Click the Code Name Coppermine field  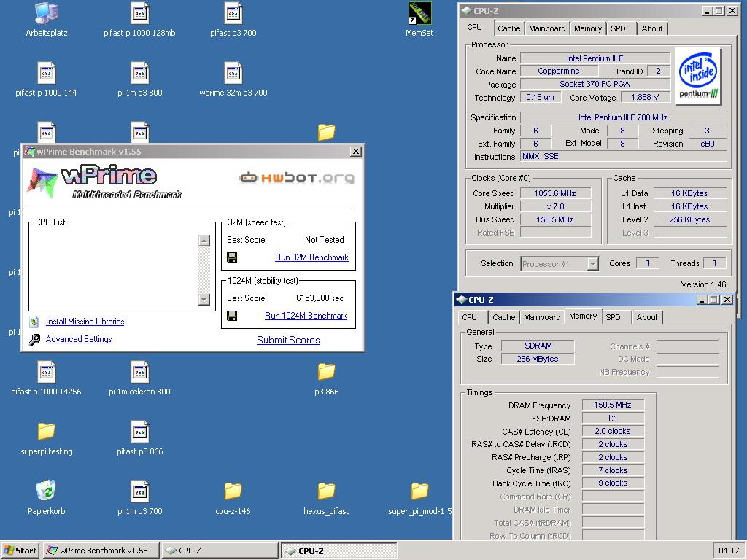coord(559,71)
